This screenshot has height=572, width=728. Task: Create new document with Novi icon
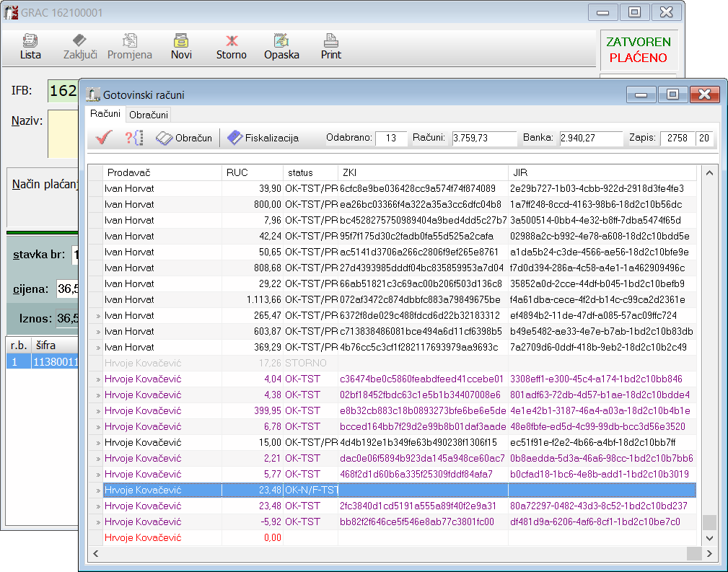[x=181, y=41]
